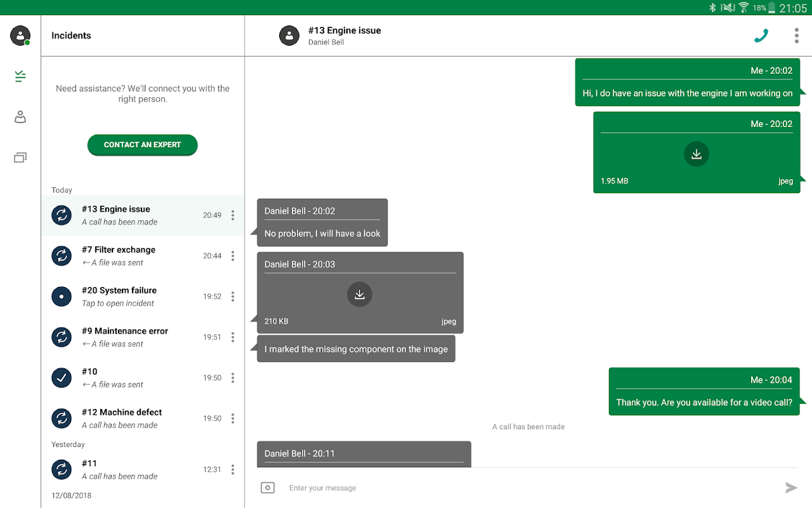Open the #12 Machine defect incident
Viewport: 812px width, 508px height.
click(143, 418)
